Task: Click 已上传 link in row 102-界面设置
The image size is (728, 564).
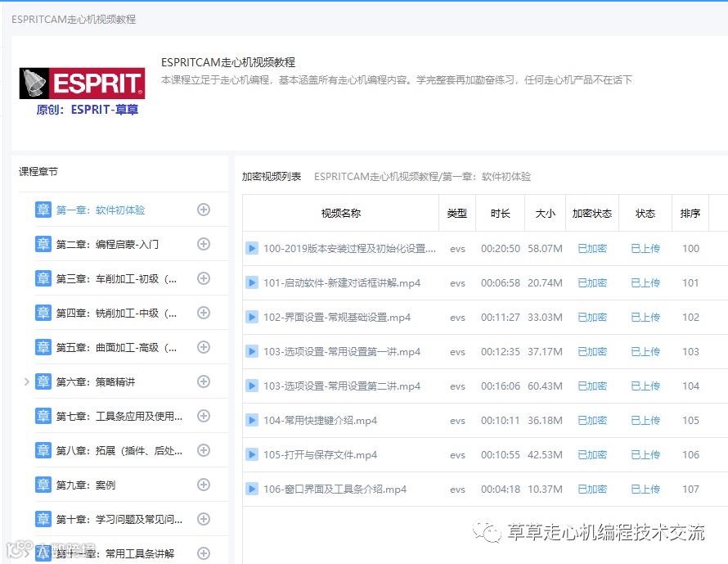Action: coord(645,318)
